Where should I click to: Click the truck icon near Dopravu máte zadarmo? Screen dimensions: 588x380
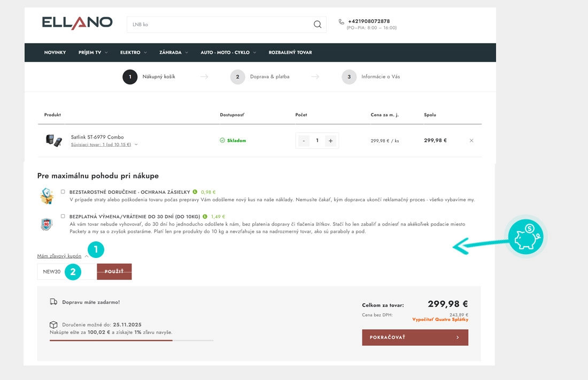[53, 301]
